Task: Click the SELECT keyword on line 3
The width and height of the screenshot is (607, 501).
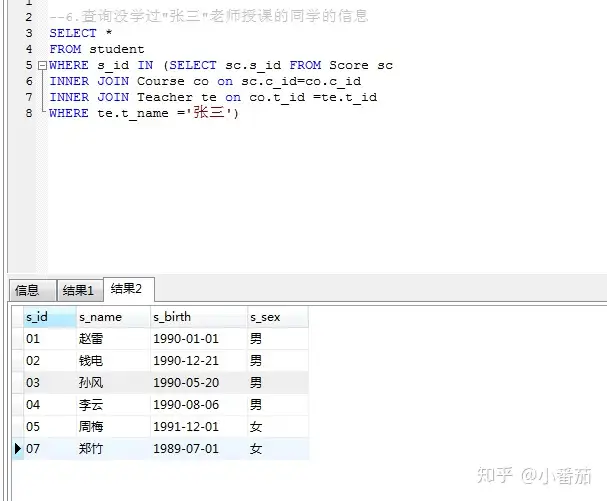Action: 73,33
